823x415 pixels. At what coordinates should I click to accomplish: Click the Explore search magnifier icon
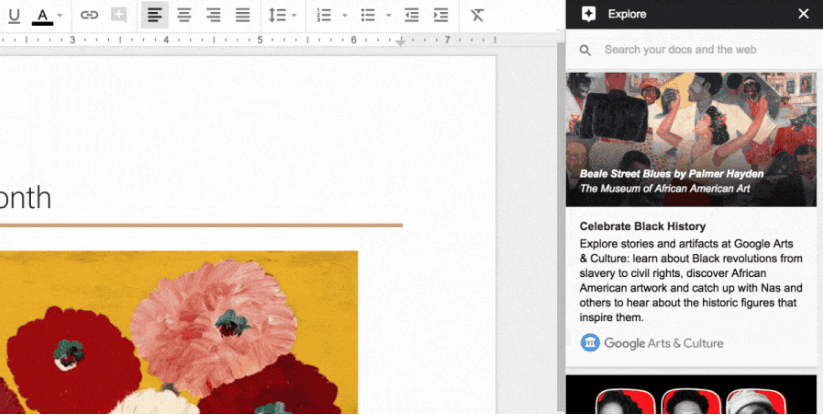(x=585, y=50)
